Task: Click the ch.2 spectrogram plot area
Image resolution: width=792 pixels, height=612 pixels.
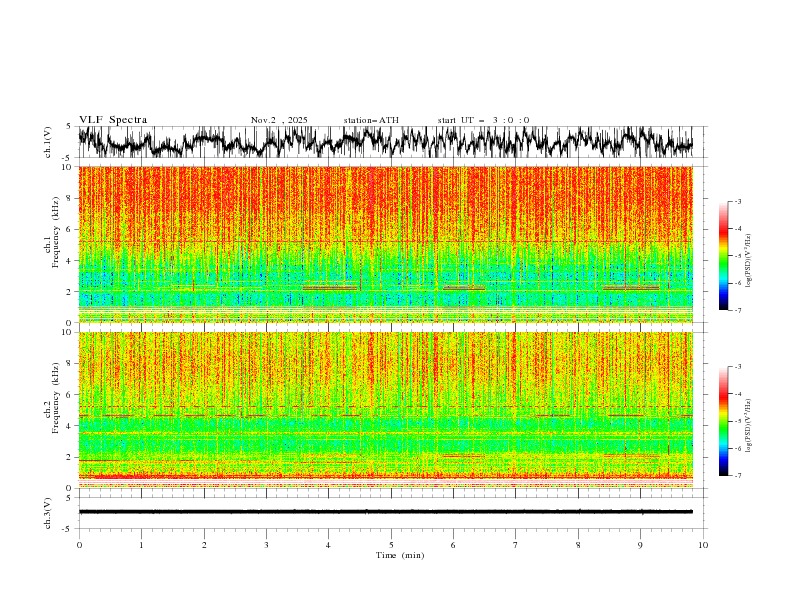Action: coord(386,410)
